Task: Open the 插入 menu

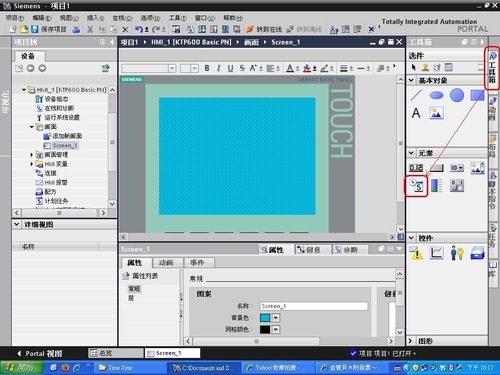Action: click(95, 18)
